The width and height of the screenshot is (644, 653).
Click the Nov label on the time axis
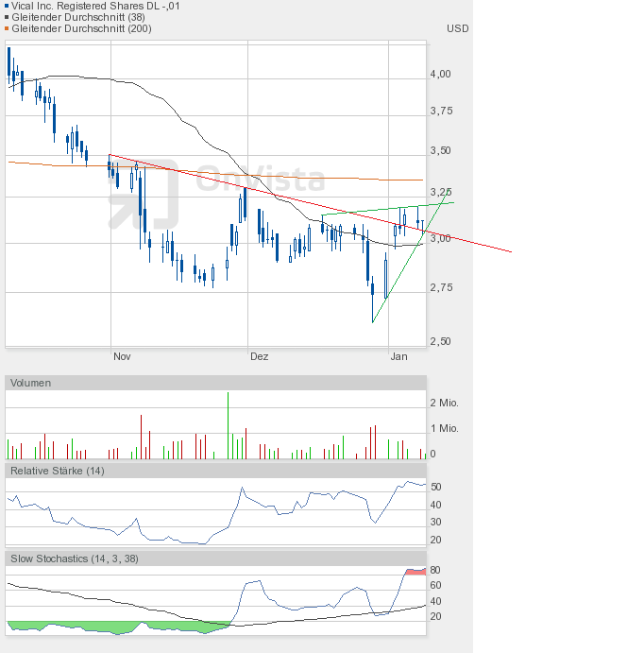pyautogui.click(x=121, y=357)
